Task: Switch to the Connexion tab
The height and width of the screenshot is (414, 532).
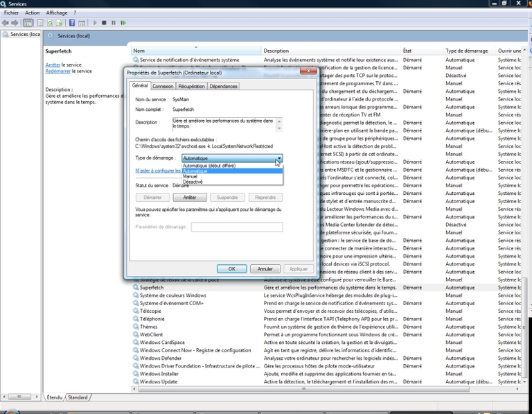Action: coord(163,86)
